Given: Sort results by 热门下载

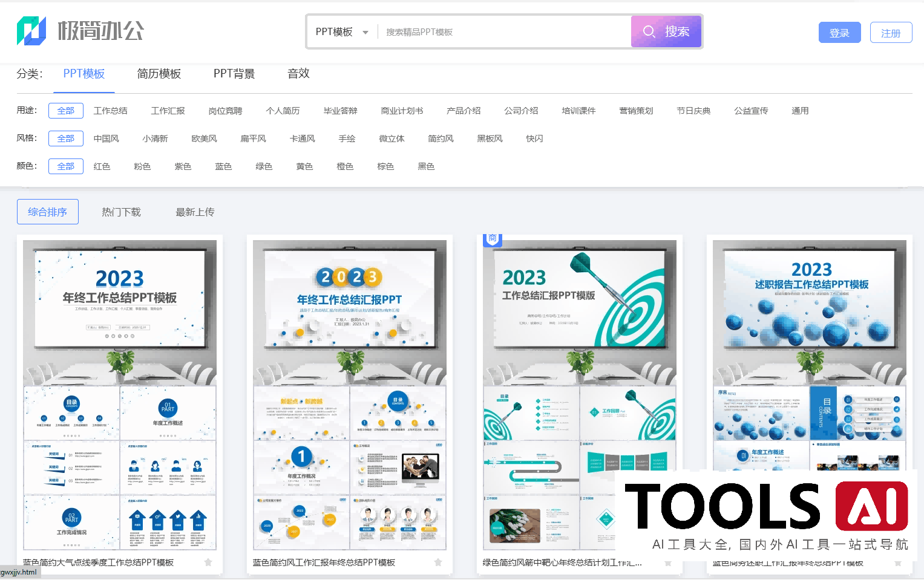Looking at the screenshot, I should click(121, 212).
